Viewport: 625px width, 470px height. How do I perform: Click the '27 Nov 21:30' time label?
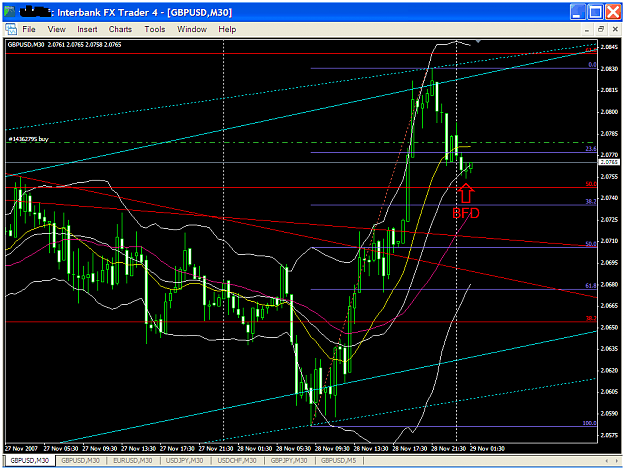(x=216, y=448)
